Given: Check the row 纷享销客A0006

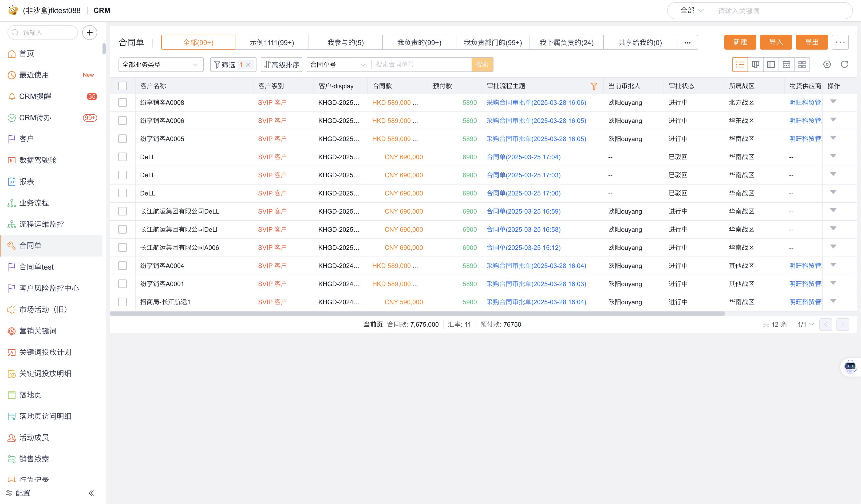Looking at the screenshot, I should coord(122,121).
